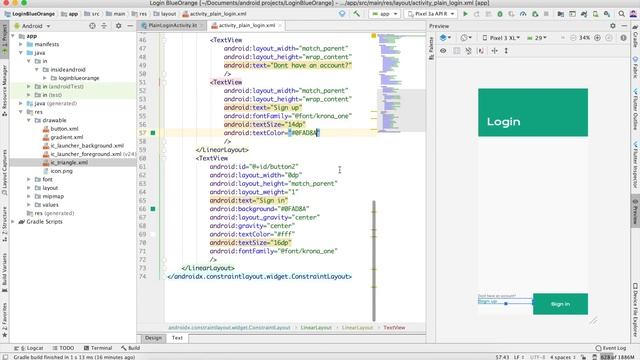Select activity_plain_login.xml editor tab
The image size is (640, 360).
246,25
